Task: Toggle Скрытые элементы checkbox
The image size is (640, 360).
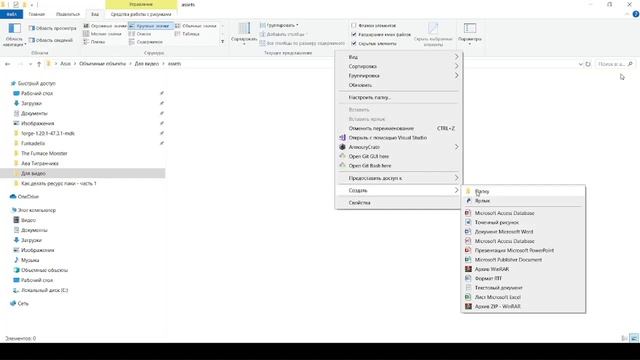Action: pyautogui.click(x=354, y=43)
